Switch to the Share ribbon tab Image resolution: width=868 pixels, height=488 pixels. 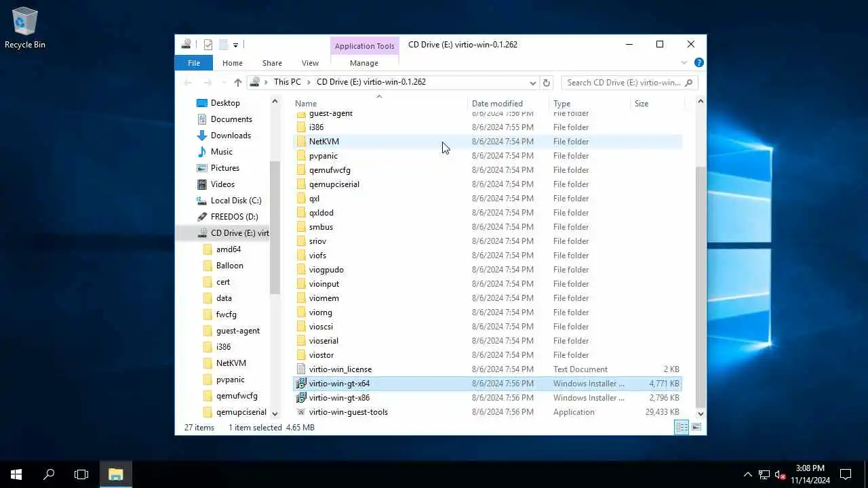coord(272,63)
